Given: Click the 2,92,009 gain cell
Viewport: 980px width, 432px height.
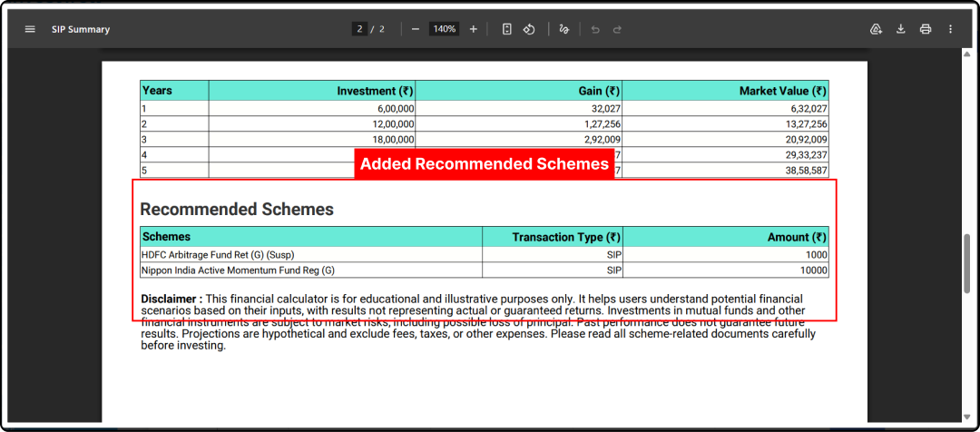Looking at the screenshot, I should point(519,140).
